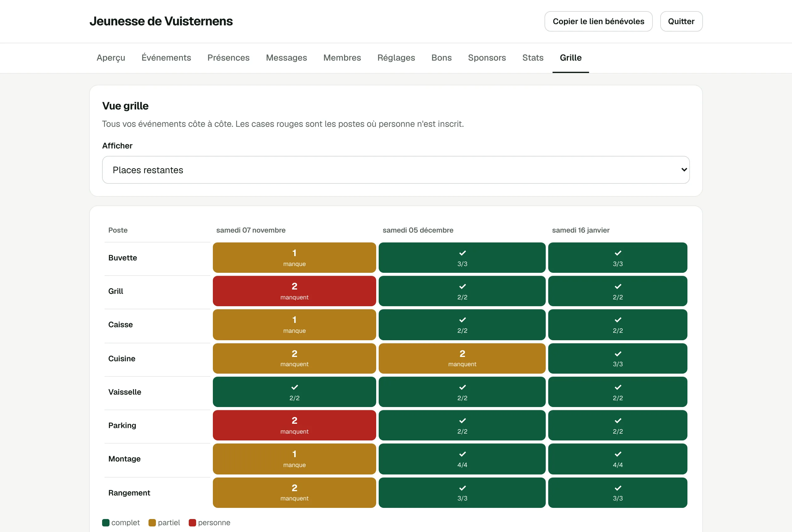Click the red Parking cell for 07 novembre
The image size is (792, 532).
click(x=294, y=425)
